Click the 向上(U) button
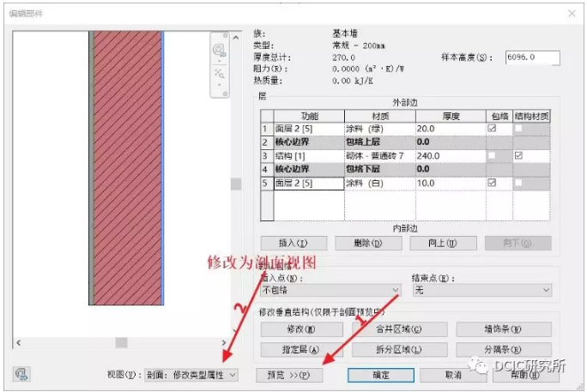The image size is (587, 392). point(443,243)
